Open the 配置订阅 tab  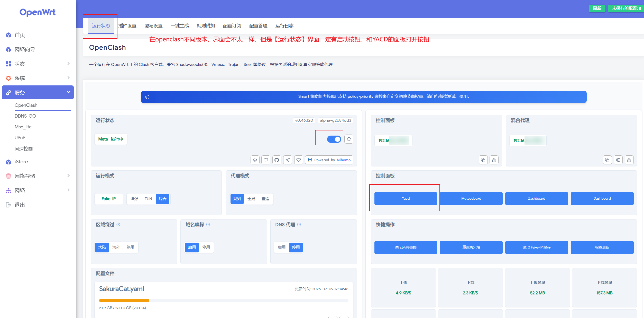pos(232,26)
